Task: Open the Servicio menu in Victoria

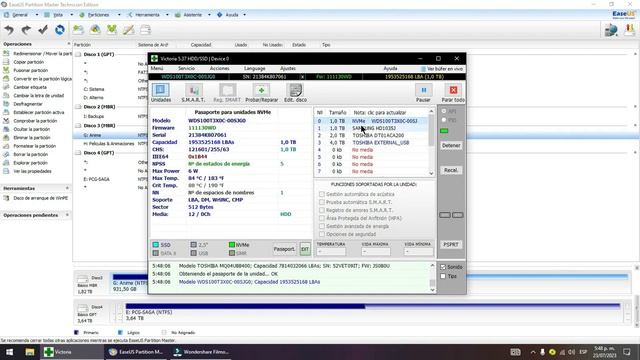Action: [186, 69]
